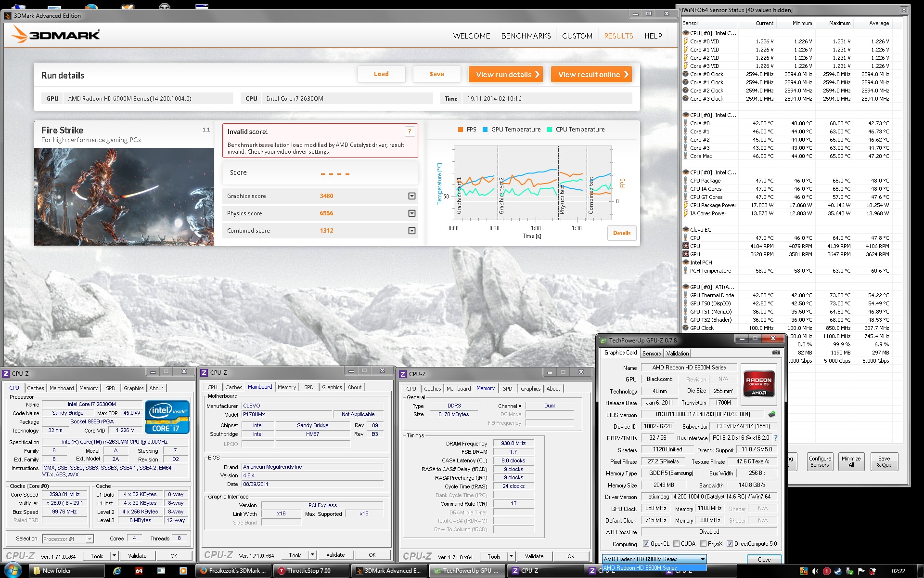This screenshot has height=578, width=924.
Task: Click the GPU-Z title bar icon
Action: (x=603, y=340)
